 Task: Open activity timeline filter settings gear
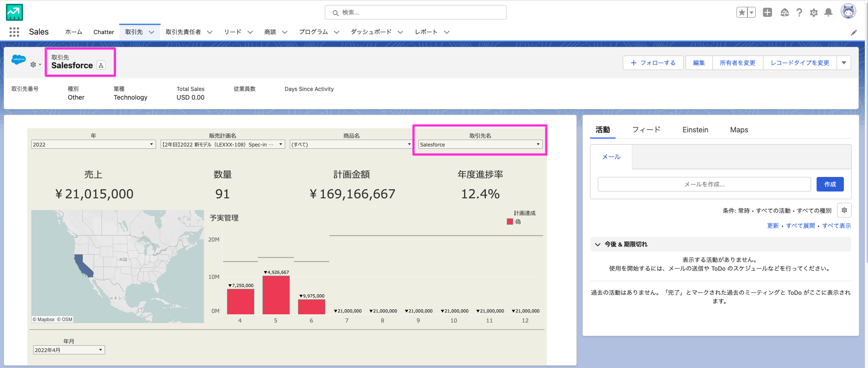844,210
